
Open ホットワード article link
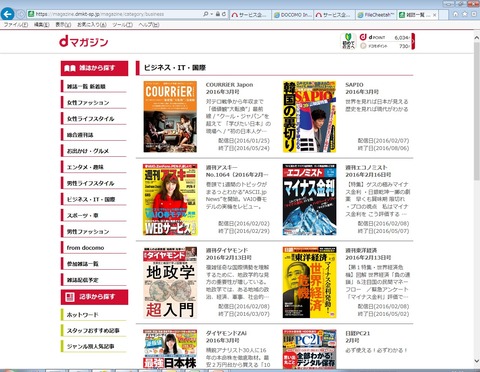pyautogui.click(x=94, y=314)
